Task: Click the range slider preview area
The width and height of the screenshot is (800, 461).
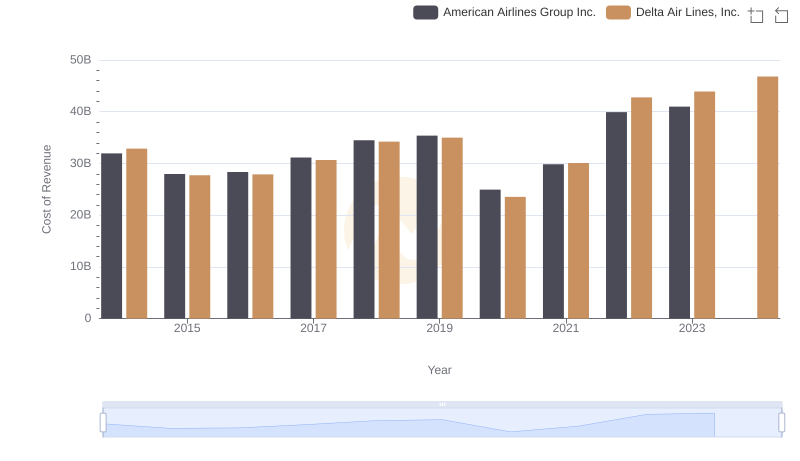Action: pos(442,423)
